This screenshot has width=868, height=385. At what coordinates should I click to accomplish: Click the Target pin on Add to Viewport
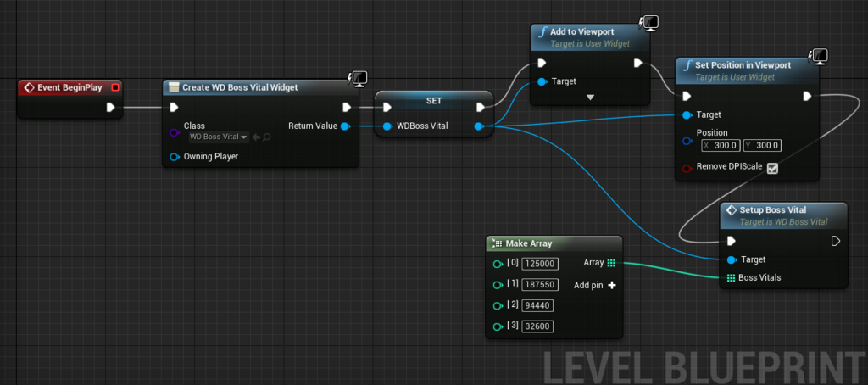[x=542, y=81]
